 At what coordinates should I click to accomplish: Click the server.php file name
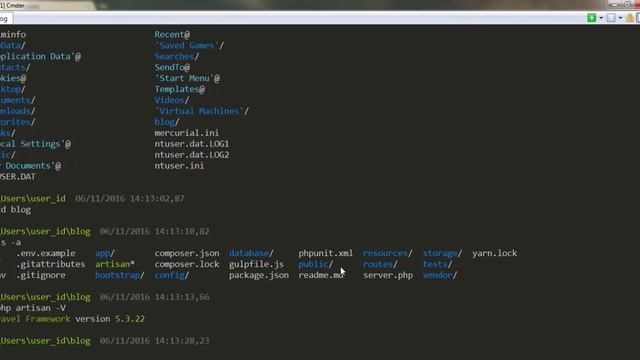(x=388, y=276)
